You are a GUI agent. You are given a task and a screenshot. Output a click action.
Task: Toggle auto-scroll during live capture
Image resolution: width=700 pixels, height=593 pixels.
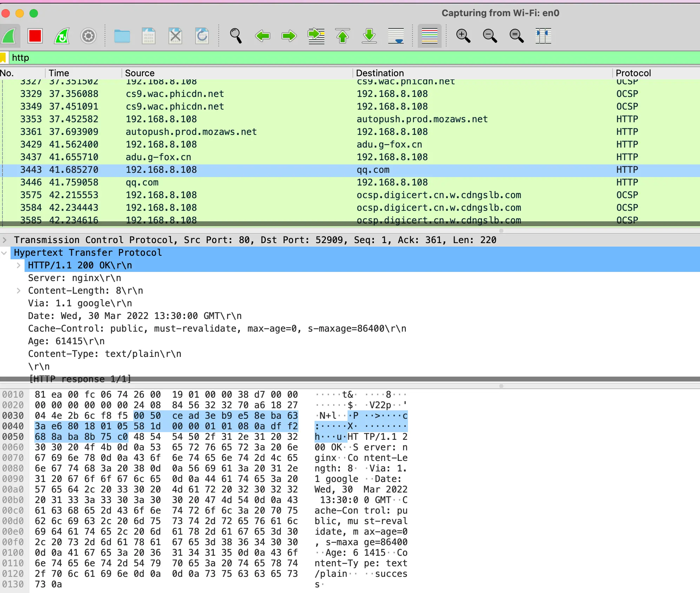(x=396, y=36)
